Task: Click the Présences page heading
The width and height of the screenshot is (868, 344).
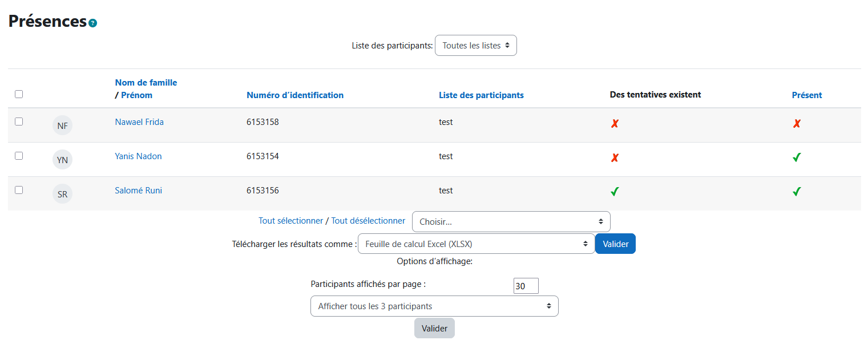Action: tap(47, 21)
